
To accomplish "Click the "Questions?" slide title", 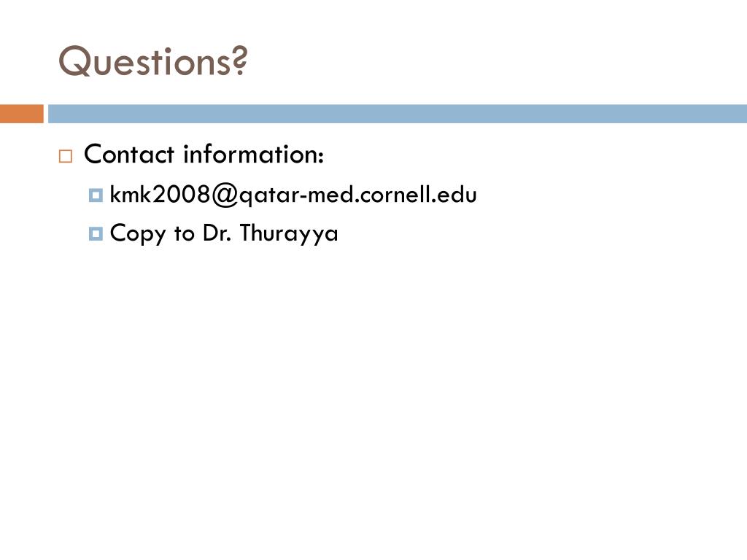I will (x=153, y=61).
